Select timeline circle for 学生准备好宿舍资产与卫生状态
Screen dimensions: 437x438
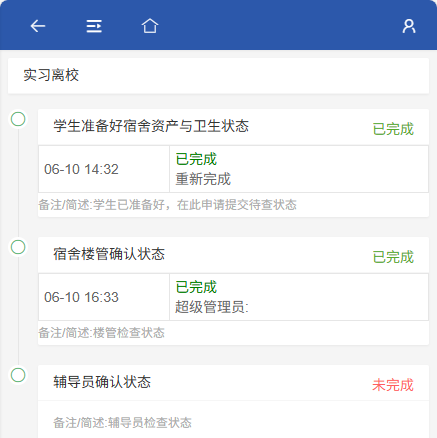coord(18,119)
